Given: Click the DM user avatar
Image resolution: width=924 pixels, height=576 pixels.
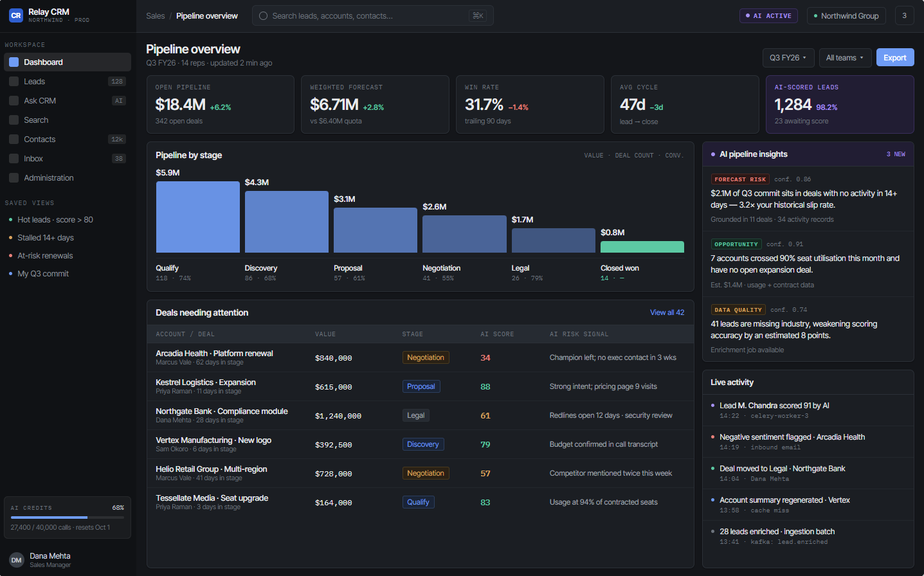Looking at the screenshot, I should tap(17, 560).
